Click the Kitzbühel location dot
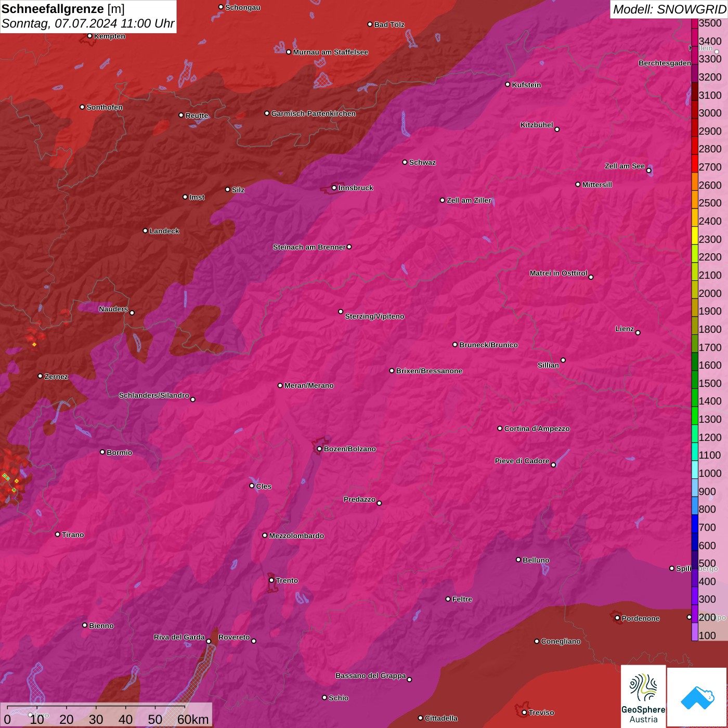 coord(557,129)
